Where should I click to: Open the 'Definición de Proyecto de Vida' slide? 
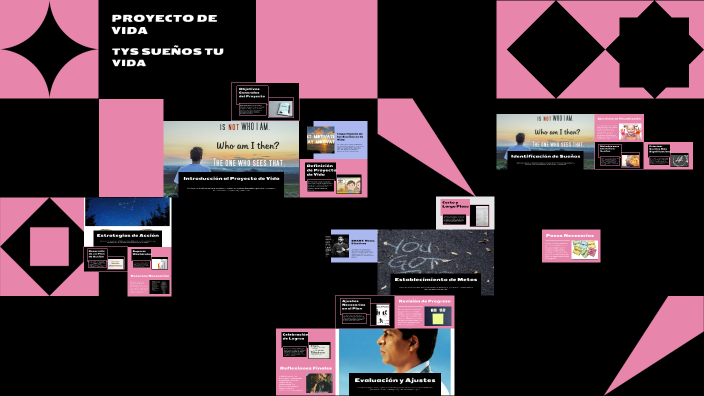[x=334, y=178]
